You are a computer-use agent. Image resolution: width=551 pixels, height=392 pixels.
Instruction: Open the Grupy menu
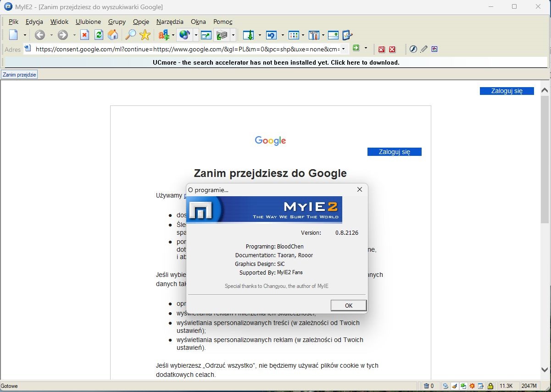point(117,22)
